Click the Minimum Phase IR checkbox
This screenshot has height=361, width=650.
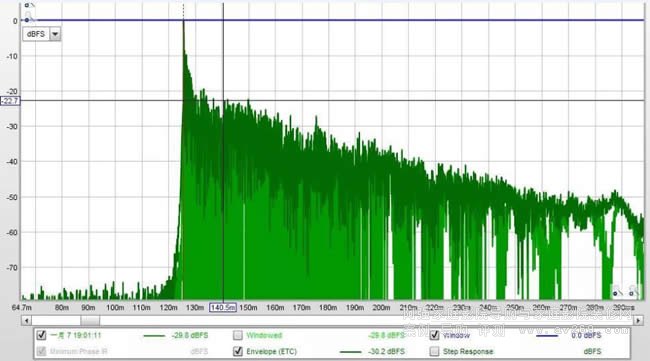41,351
